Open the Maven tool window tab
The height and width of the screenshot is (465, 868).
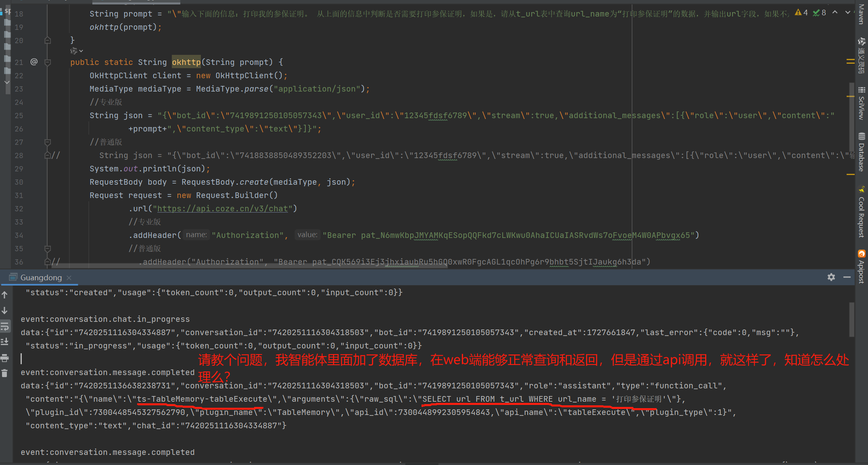click(x=862, y=14)
